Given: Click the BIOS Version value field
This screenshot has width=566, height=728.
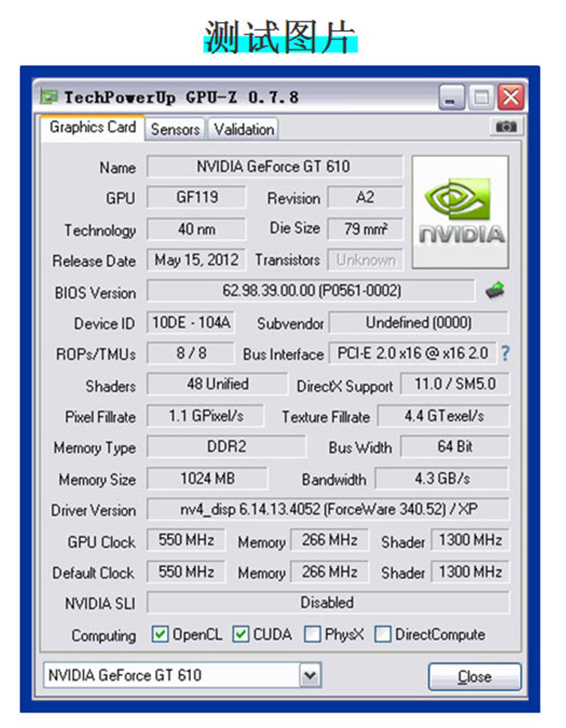Looking at the screenshot, I should tap(311, 290).
